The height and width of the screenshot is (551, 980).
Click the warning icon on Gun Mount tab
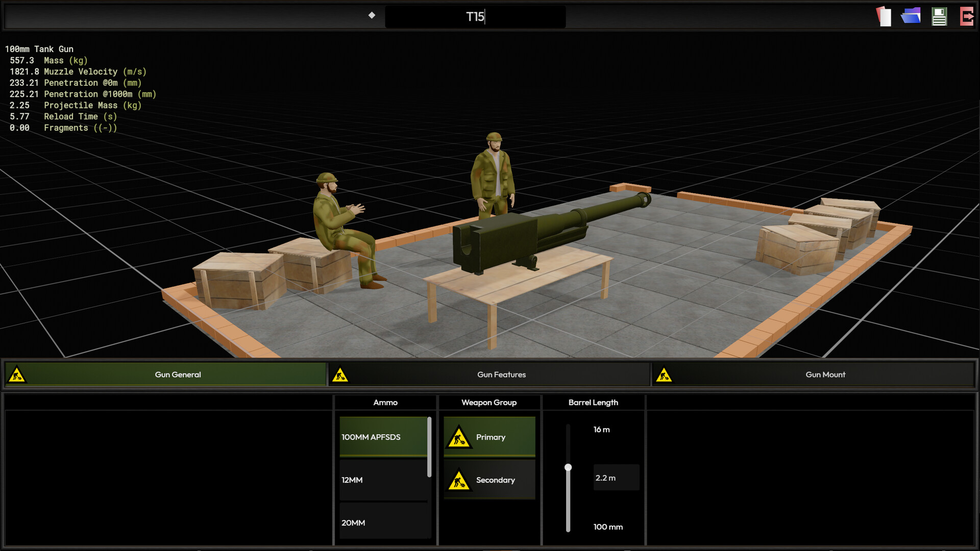click(x=665, y=374)
